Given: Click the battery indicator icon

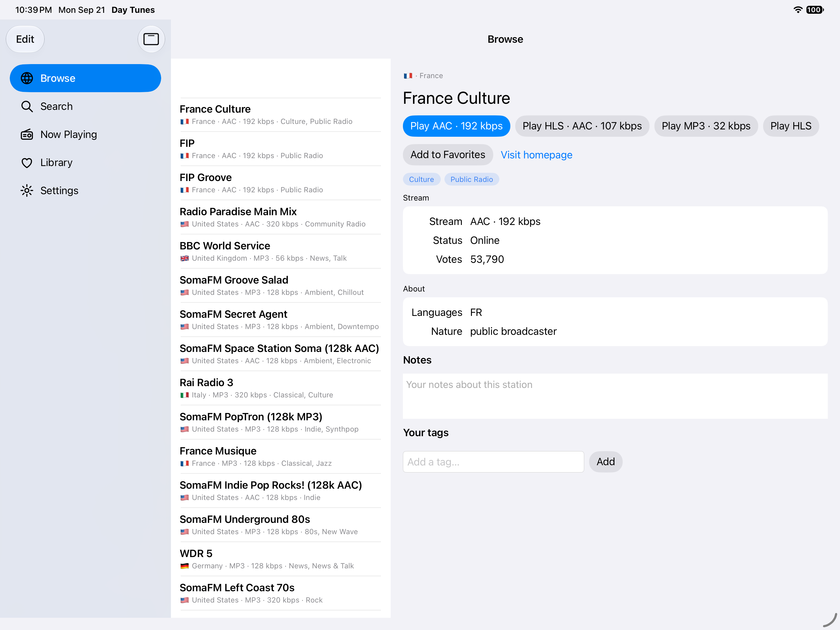Looking at the screenshot, I should pyautogui.click(x=815, y=10).
